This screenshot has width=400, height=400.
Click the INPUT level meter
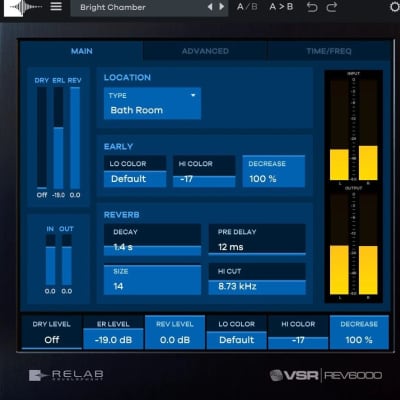[354, 128]
